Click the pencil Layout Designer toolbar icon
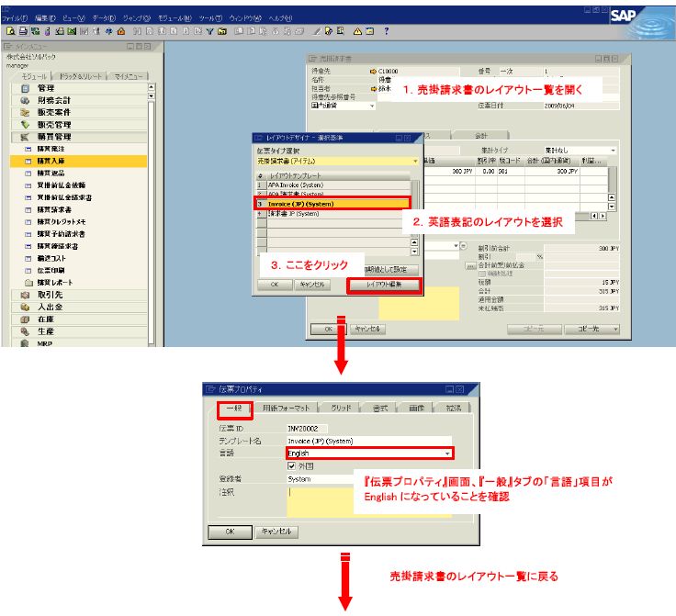Viewport: 676px width, 616px height. click(x=317, y=31)
